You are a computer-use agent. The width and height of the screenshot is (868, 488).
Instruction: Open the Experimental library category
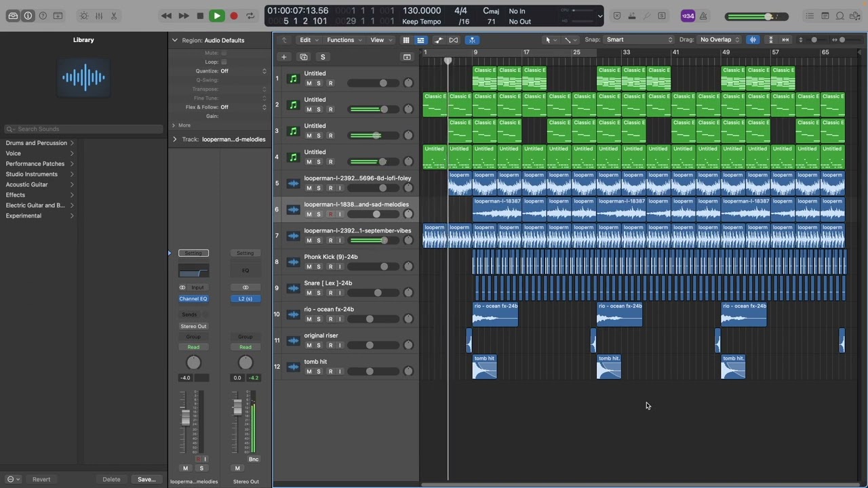[39, 216]
